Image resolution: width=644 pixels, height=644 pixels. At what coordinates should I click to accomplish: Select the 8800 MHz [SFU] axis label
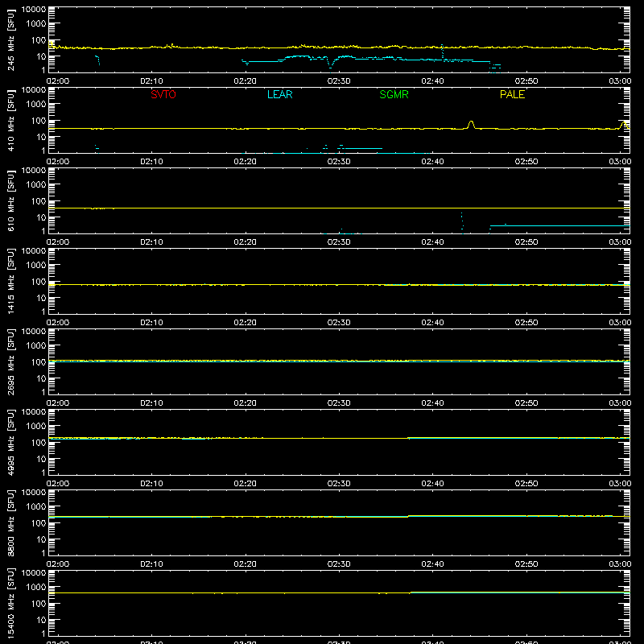coord(10,522)
